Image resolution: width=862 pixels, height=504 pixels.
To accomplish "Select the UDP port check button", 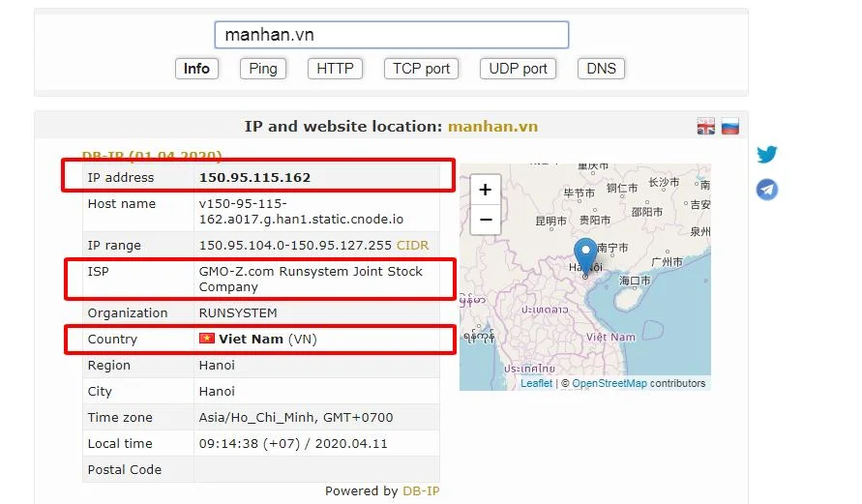I will coord(518,69).
